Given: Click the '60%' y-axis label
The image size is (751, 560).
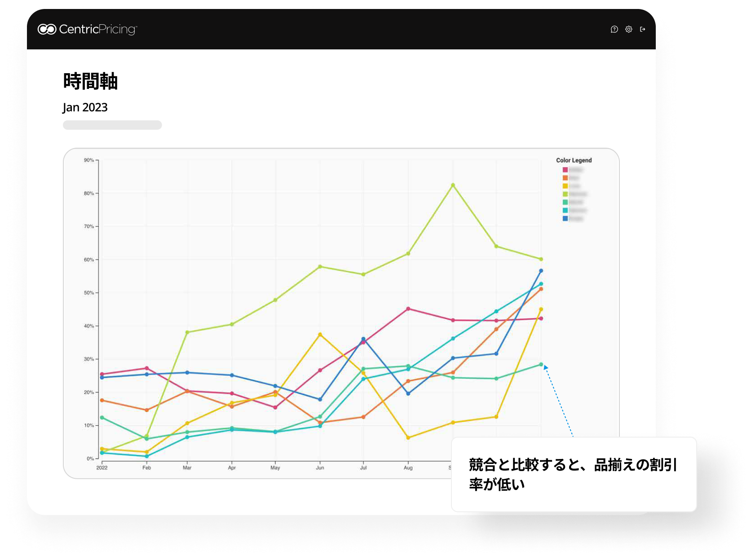Looking at the screenshot, I should (89, 260).
